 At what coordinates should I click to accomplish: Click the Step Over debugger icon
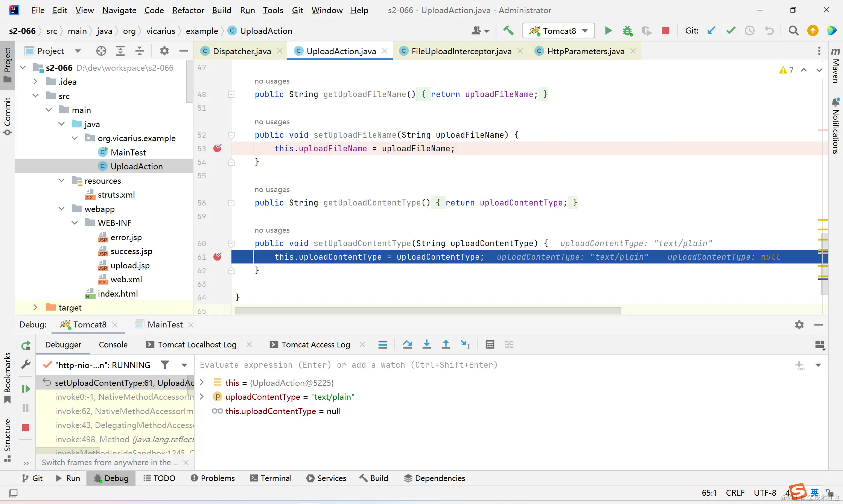pyautogui.click(x=407, y=344)
